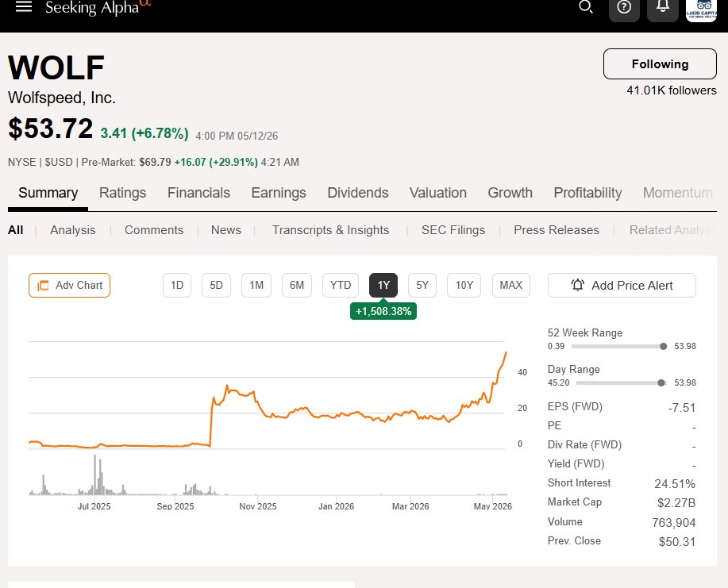Set chart range to 6M
The width and height of the screenshot is (728, 588).
(x=297, y=285)
